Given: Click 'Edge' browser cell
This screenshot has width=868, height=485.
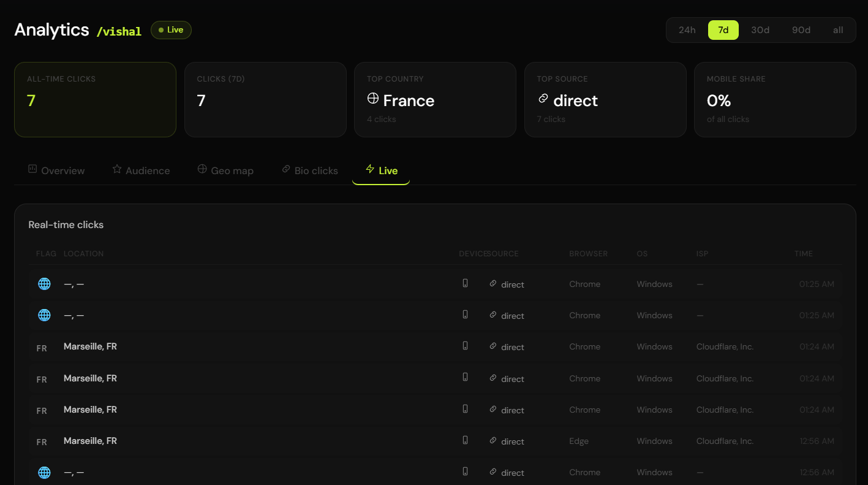Looking at the screenshot, I should pyautogui.click(x=579, y=441).
